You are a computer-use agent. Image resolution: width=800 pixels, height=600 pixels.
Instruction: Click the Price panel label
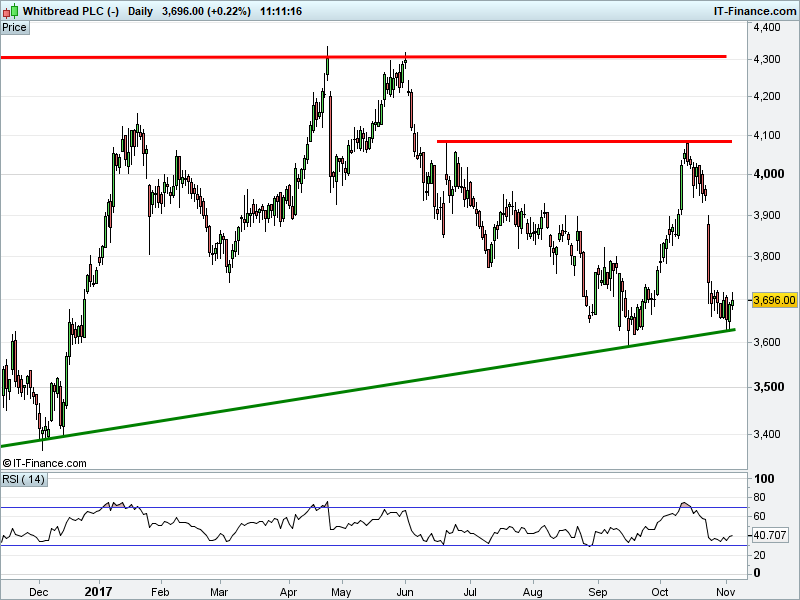[14, 28]
